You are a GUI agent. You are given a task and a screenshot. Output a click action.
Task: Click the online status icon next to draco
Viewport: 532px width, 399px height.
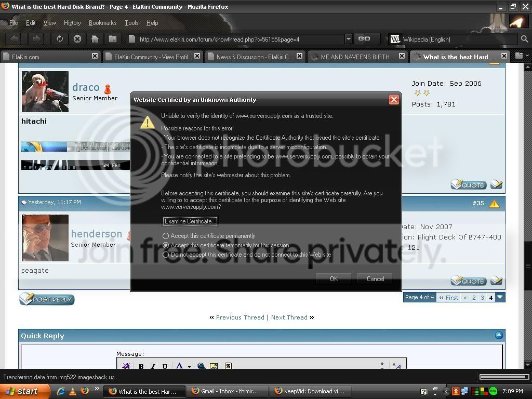coord(108,89)
